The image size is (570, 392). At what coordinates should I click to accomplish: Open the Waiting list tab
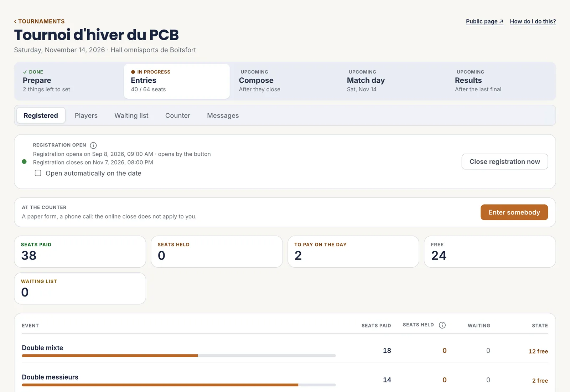(131, 115)
